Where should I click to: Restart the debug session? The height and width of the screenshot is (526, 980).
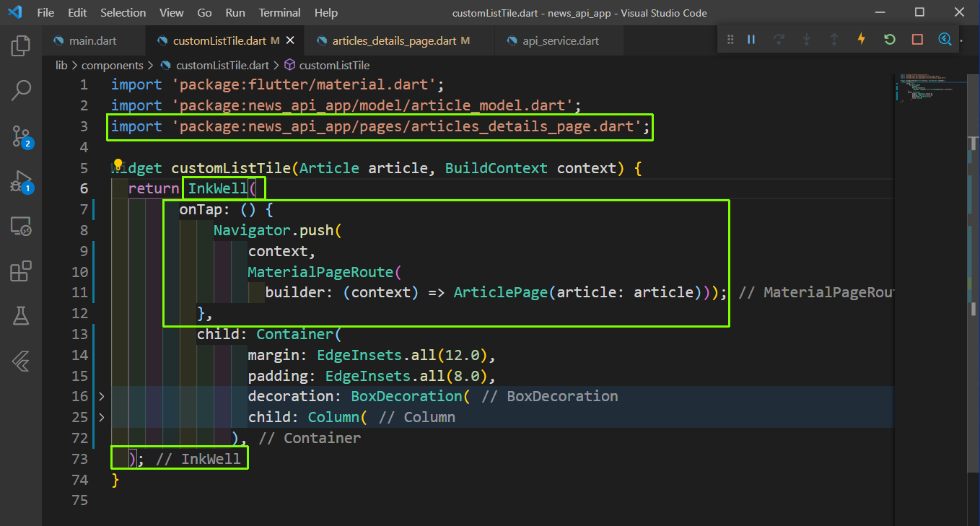click(x=890, y=40)
